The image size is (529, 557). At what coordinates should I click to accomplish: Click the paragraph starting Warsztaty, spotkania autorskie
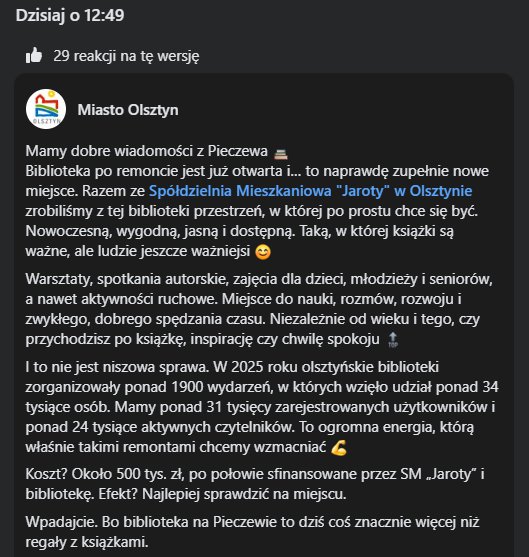coord(259,309)
